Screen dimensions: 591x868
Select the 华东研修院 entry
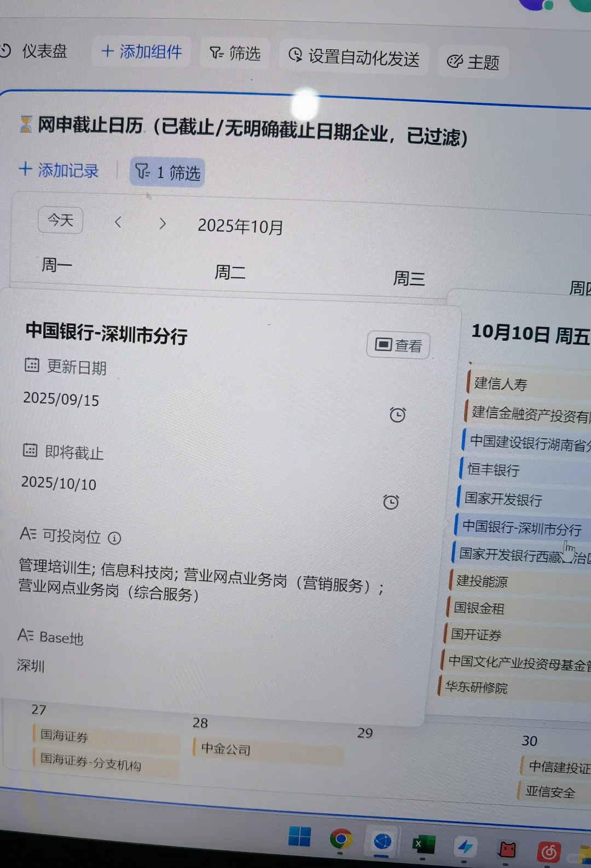click(514, 688)
